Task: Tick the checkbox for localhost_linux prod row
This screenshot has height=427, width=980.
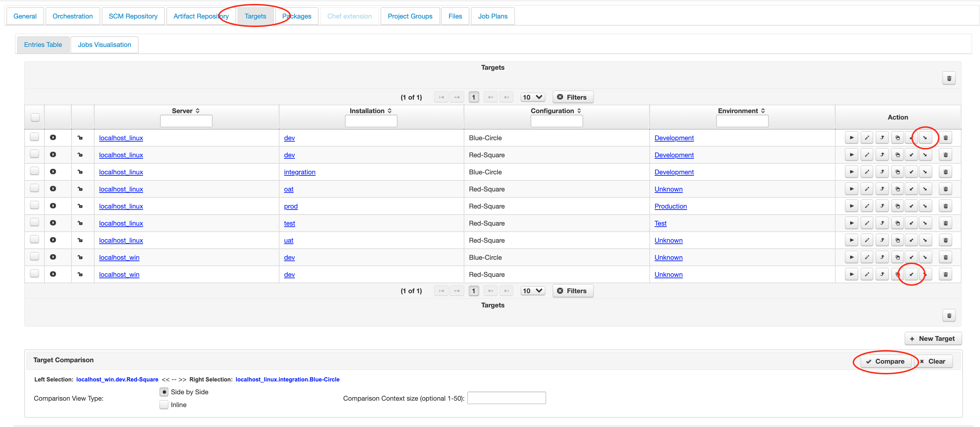Action: 34,205
